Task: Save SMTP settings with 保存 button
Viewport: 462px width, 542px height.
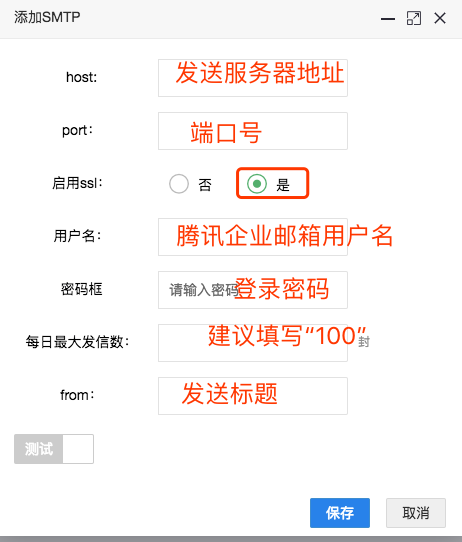Action: [340, 513]
